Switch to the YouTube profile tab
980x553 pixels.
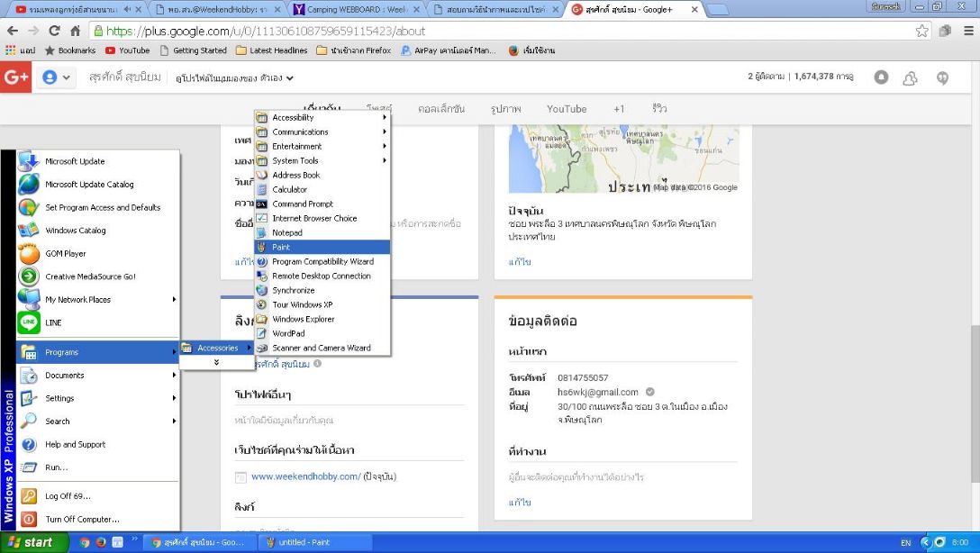click(566, 109)
